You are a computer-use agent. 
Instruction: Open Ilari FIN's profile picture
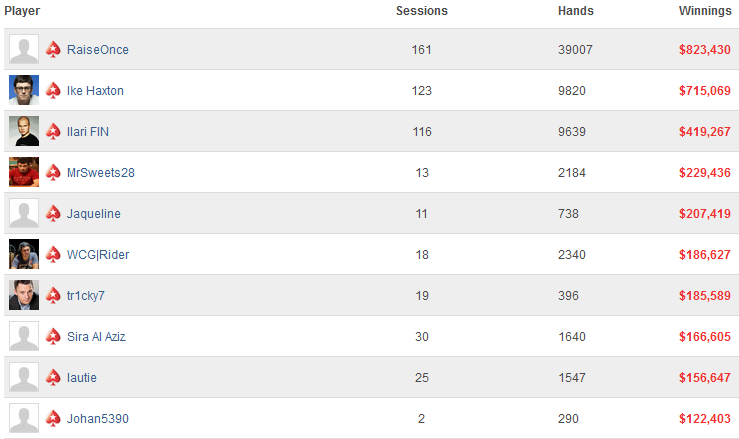[x=24, y=131]
